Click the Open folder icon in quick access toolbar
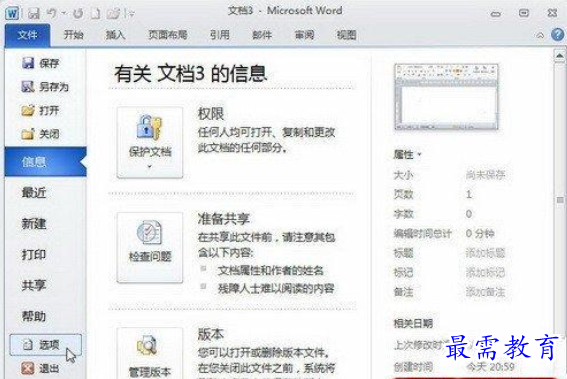 [113, 14]
